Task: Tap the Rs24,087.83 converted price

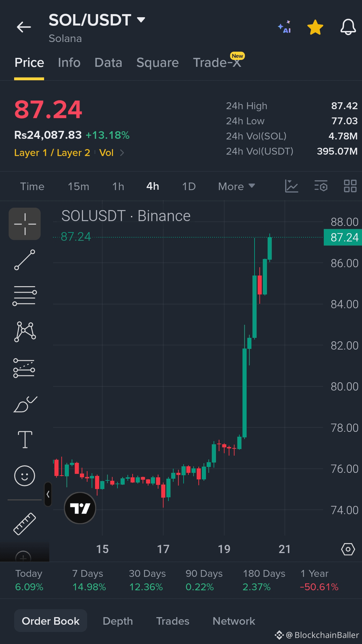Action: [x=48, y=135]
